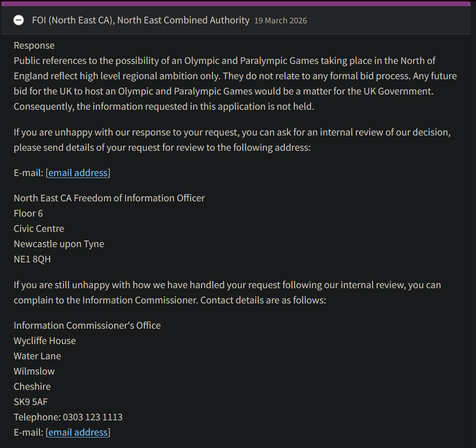Click the Cheshire address line
This screenshot has width=476, height=448.
point(32,386)
